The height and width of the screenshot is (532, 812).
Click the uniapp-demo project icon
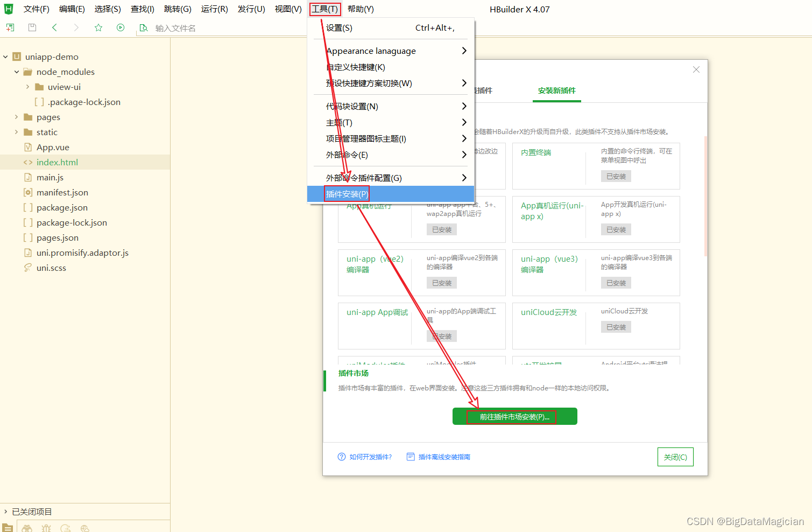(17, 57)
